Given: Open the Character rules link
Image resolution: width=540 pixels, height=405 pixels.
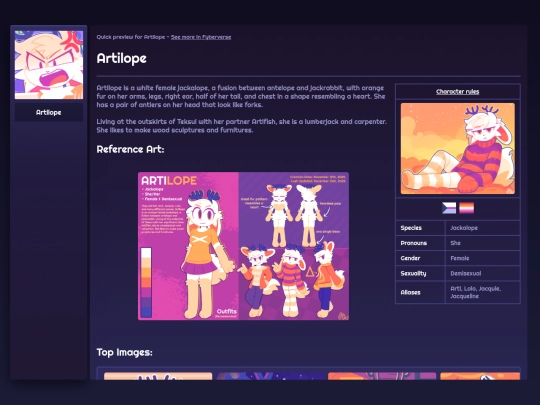Looking at the screenshot, I should (457, 92).
